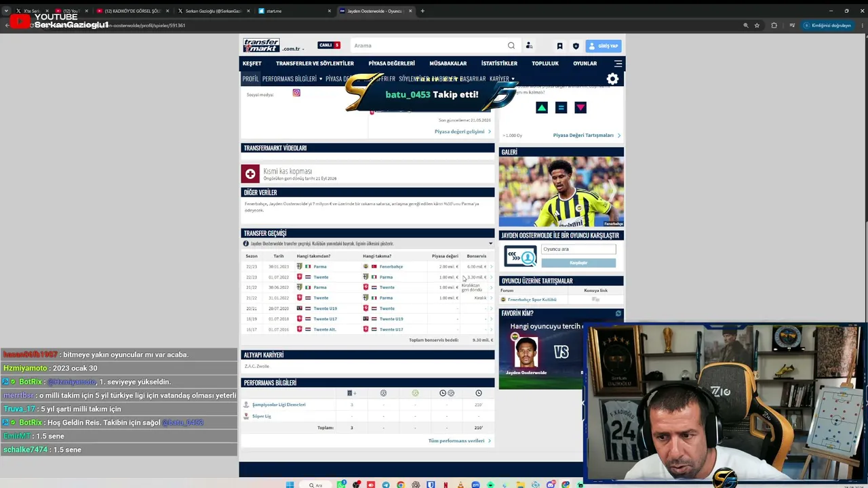Open Şampiyonlar Ligi Elemeleri link

(279, 405)
